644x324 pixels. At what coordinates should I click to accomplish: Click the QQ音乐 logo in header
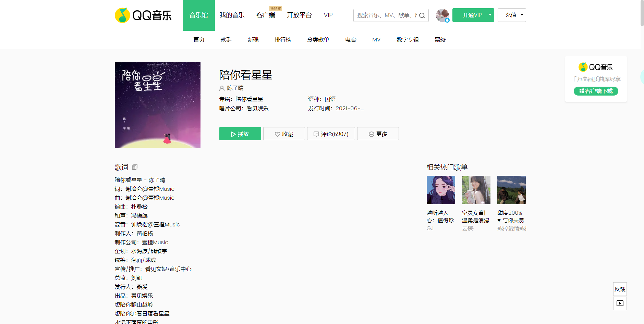143,15
